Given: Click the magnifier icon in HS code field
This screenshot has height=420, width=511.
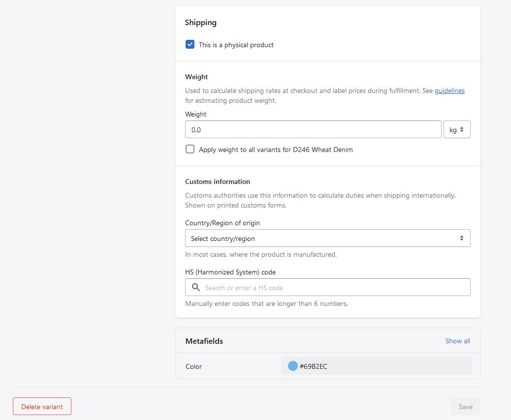Looking at the screenshot, I should coord(195,287).
